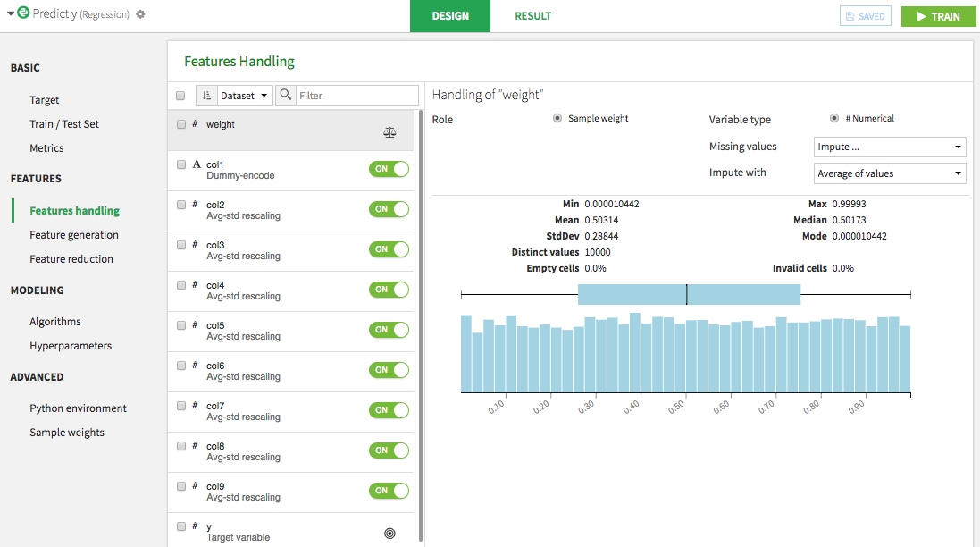The image size is (980, 547).
Task: Open Hyperparameters in the Modeling section
Action: 71,345
